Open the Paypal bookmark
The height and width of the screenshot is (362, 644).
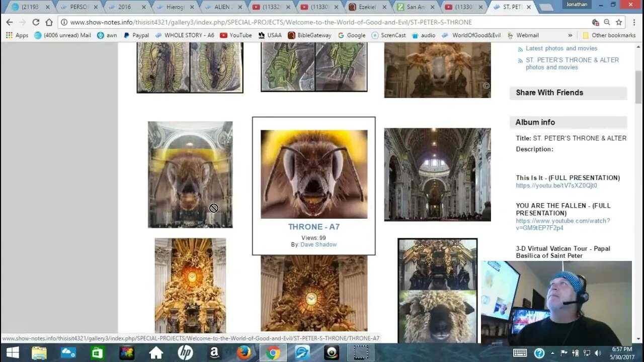tap(136, 35)
